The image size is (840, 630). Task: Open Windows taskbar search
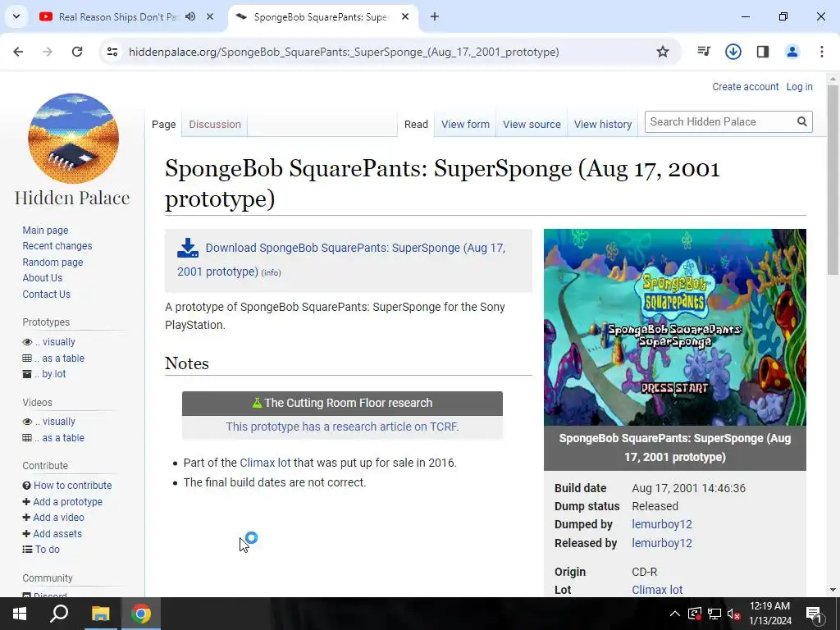[x=59, y=614]
